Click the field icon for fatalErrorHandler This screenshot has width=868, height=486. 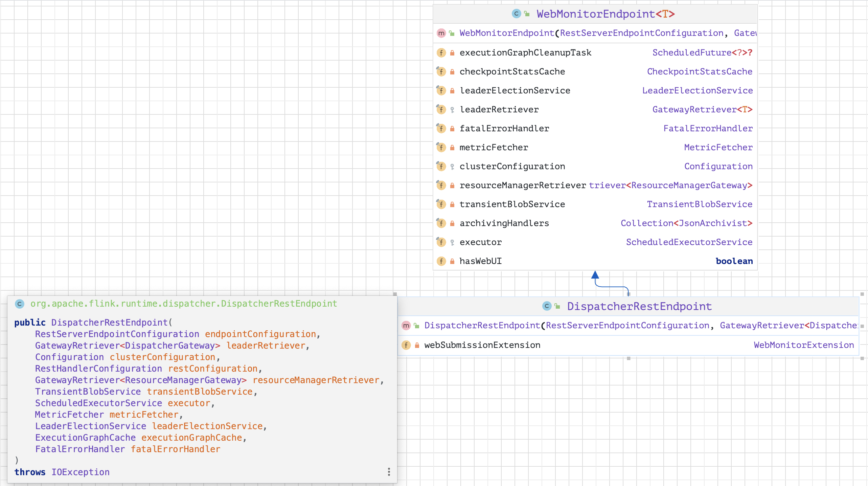coord(441,129)
